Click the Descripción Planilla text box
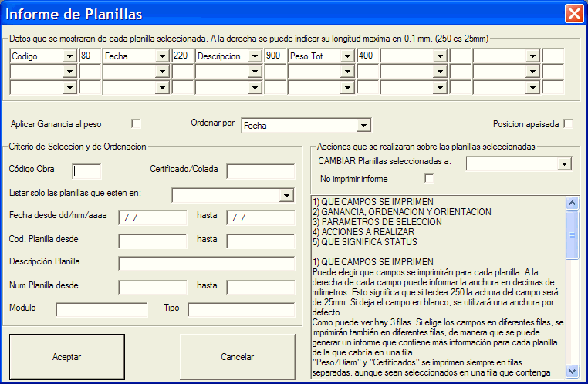Screen dimensions: 588x384 point(206,264)
